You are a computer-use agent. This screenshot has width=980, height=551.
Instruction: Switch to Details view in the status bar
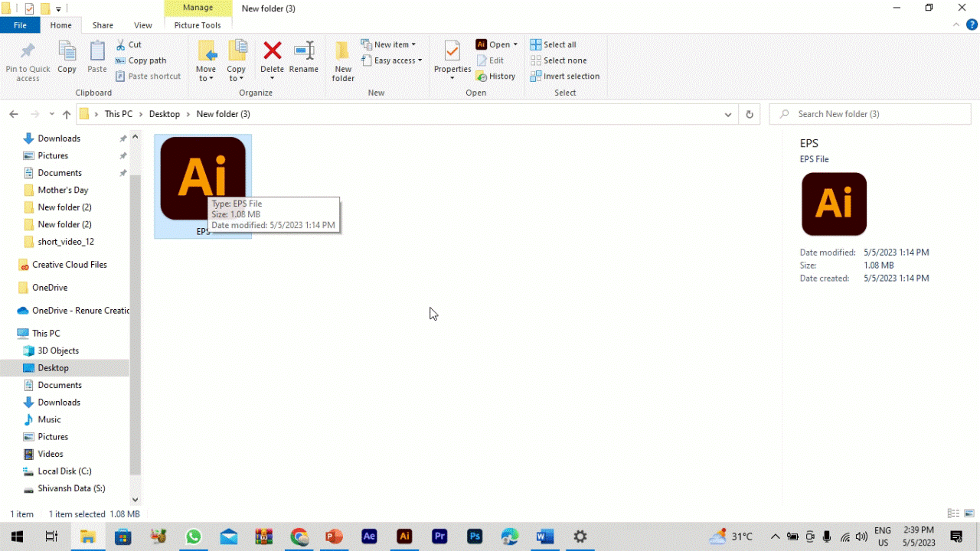tap(953, 514)
